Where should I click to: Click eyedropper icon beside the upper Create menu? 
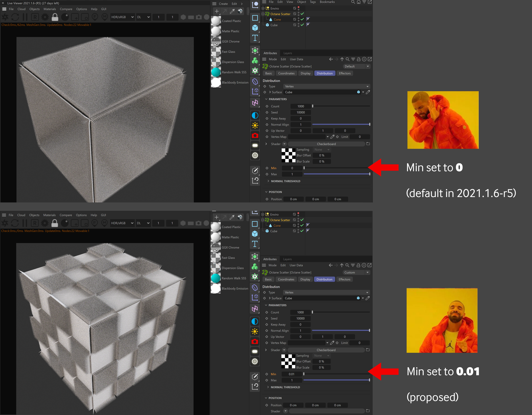pos(232,11)
